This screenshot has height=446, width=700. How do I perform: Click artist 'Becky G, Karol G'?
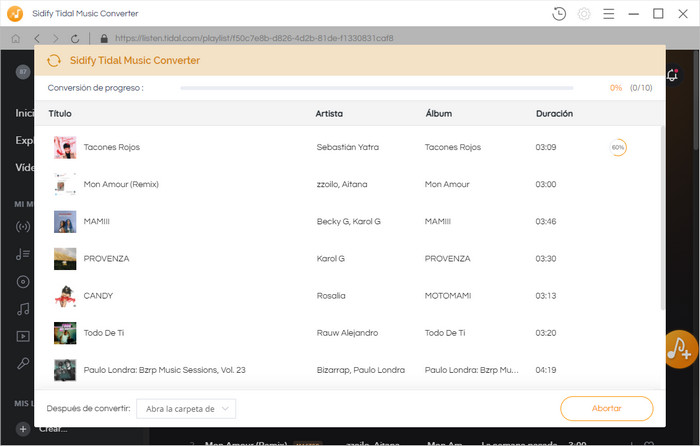pyautogui.click(x=348, y=221)
